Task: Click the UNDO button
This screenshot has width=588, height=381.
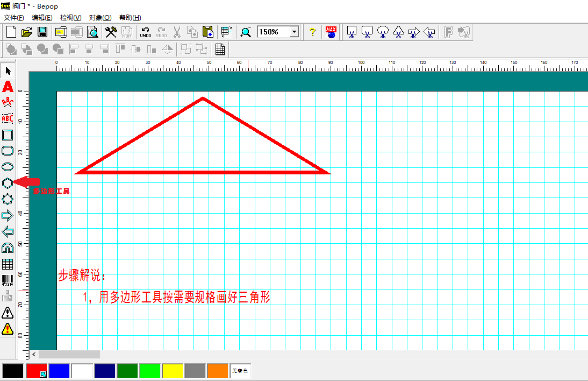Action: coord(146,32)
